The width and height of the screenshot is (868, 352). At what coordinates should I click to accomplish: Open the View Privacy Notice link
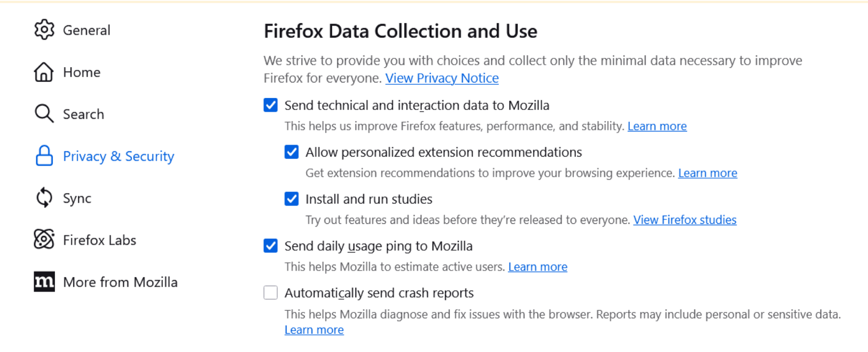click(x=442, y=78)
